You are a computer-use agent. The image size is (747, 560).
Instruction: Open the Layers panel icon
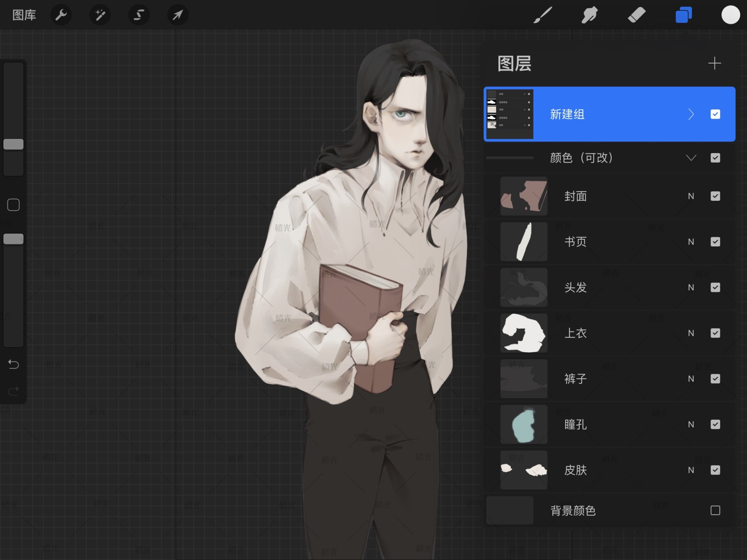tap(683, 15)
